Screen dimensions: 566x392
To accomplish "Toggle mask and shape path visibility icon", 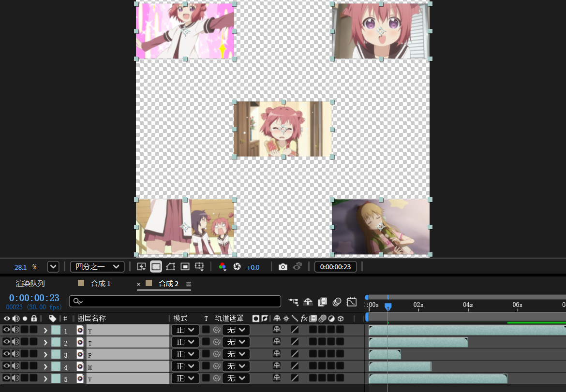I will point(170,266).
